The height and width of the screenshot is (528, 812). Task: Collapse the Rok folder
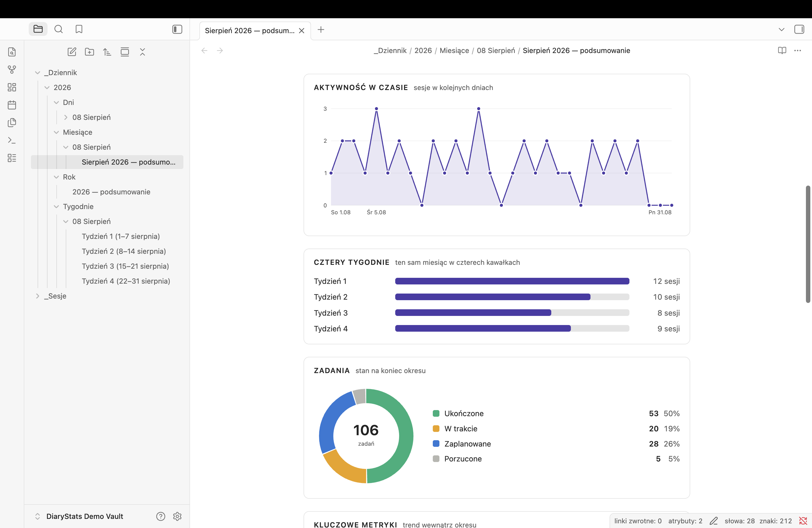[x=56, y=177]
